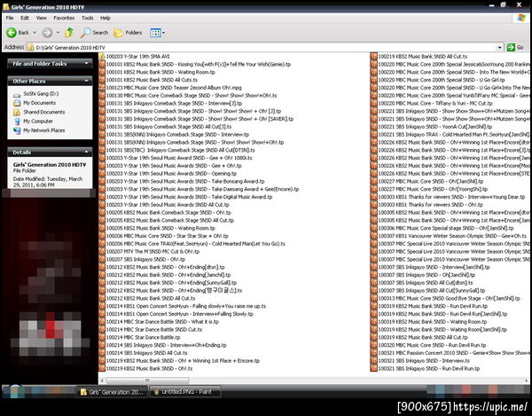532x416 pixels.
Task: Collapse the Other Places panel
Action: click(87, 81)
